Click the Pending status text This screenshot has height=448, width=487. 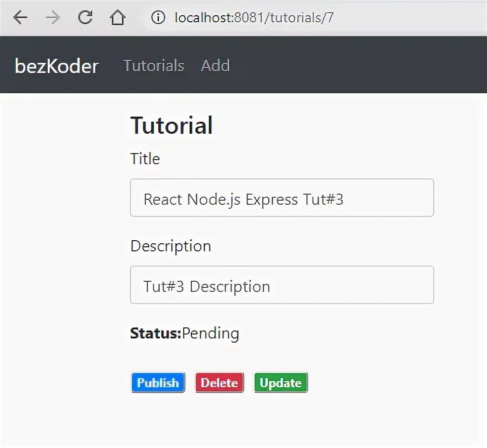(211, 333)
